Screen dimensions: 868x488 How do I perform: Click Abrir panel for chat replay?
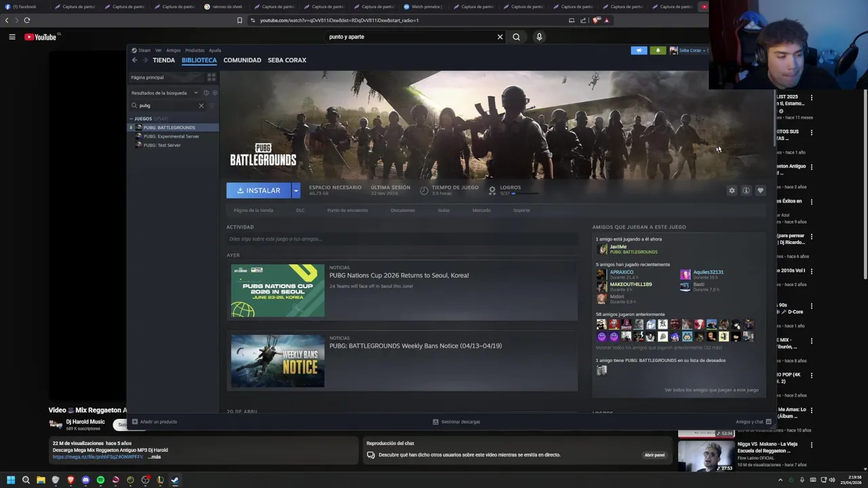[x=654, y=455]
